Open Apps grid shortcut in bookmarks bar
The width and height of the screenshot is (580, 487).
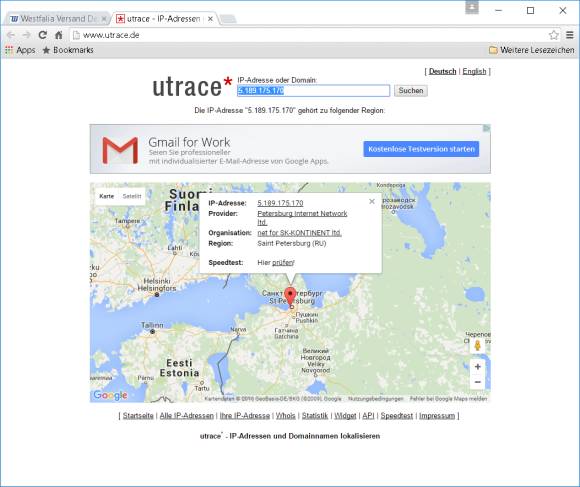click(x=20, y=50)
